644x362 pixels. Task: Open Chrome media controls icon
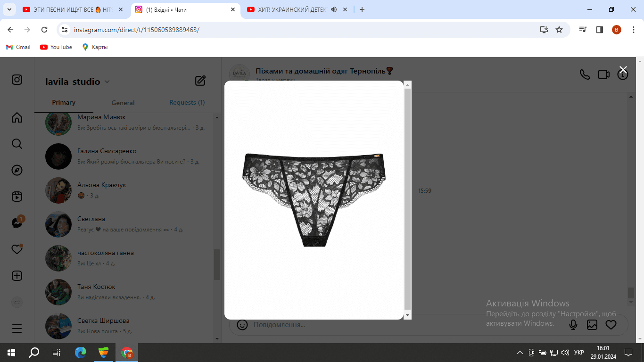click(583, 30)
